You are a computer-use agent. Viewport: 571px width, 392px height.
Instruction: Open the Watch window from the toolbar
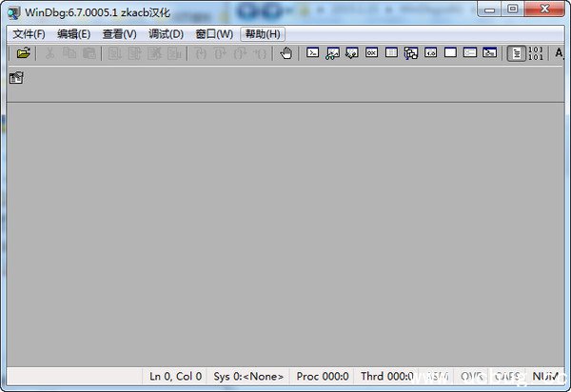click(x=332, y=53)
